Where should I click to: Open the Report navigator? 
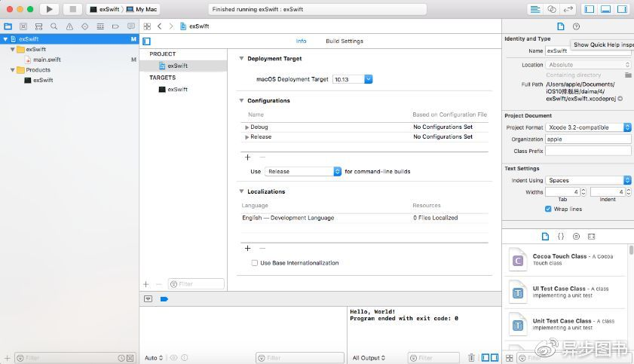[131, 26]
